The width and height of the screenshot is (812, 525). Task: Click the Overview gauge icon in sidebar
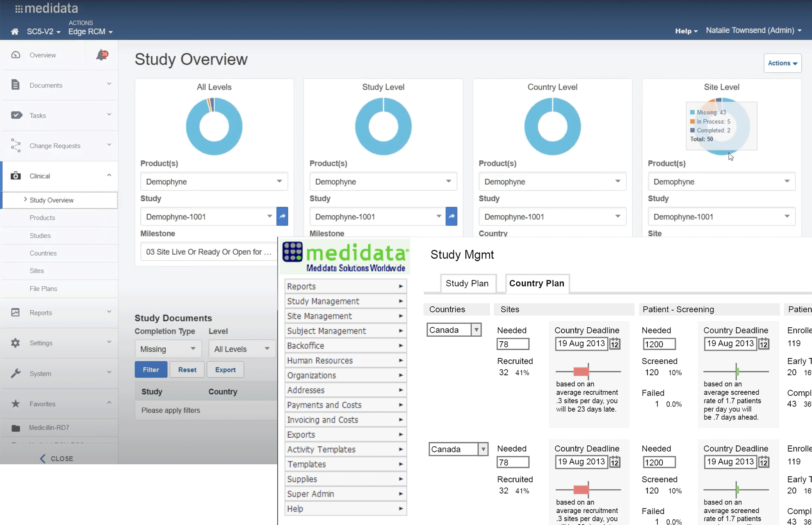(x=16, y=55)
